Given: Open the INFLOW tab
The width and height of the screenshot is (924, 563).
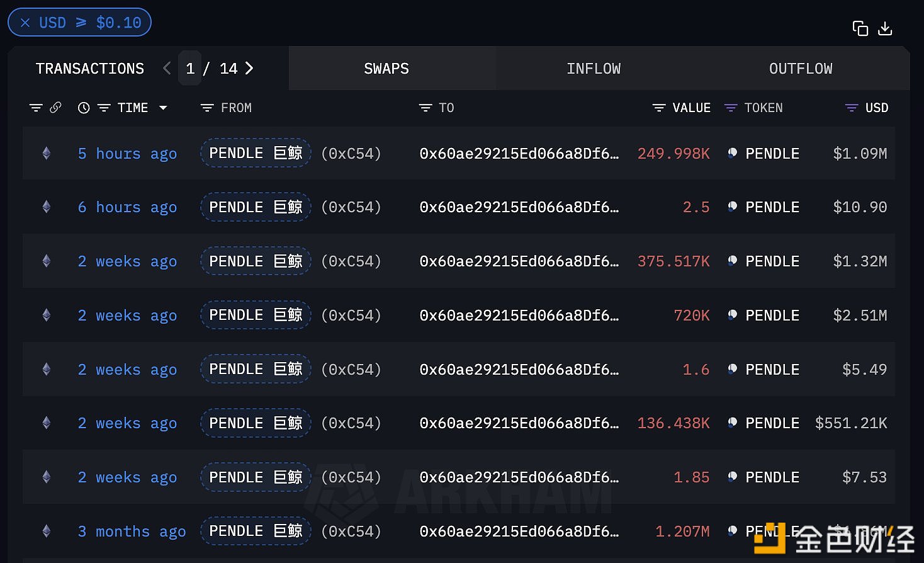Looking at the screenshot, I should tap(594, 68).
